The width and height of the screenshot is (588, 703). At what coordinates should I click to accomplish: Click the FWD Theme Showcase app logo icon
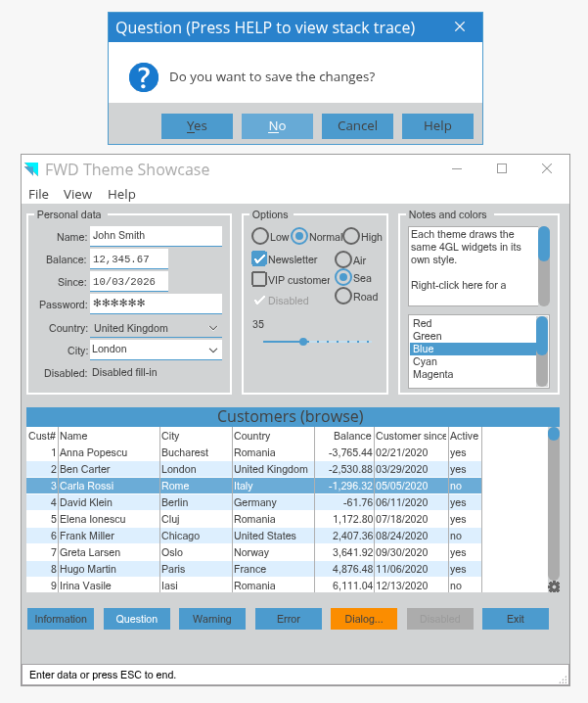point(31,169)
